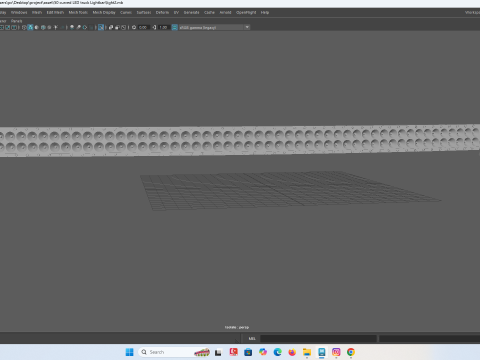Toggle the X-Ray display icon
This screenshot has height=360, width=480.
(x=110, y=27)
